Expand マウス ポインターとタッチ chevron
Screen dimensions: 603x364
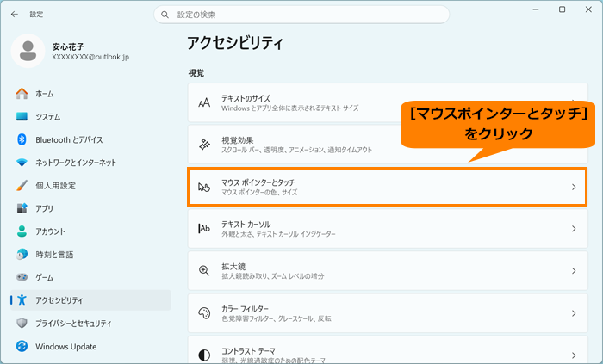pyautogui.click(x=574, y=187)
